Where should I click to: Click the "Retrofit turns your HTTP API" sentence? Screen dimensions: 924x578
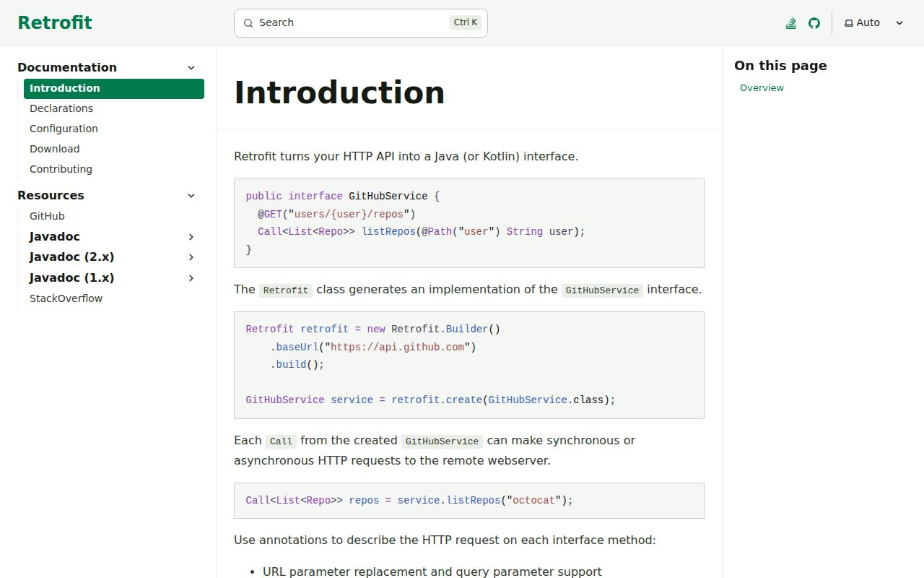point(406,156)
